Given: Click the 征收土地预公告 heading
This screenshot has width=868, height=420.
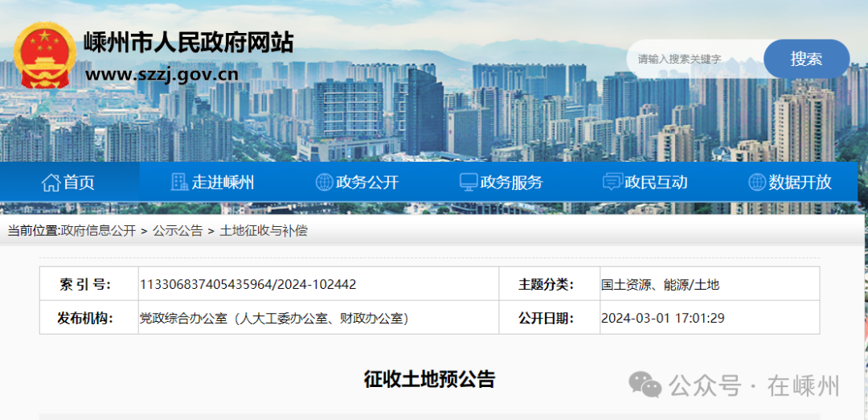Looking at the screenshot, I should click(429, 380).
